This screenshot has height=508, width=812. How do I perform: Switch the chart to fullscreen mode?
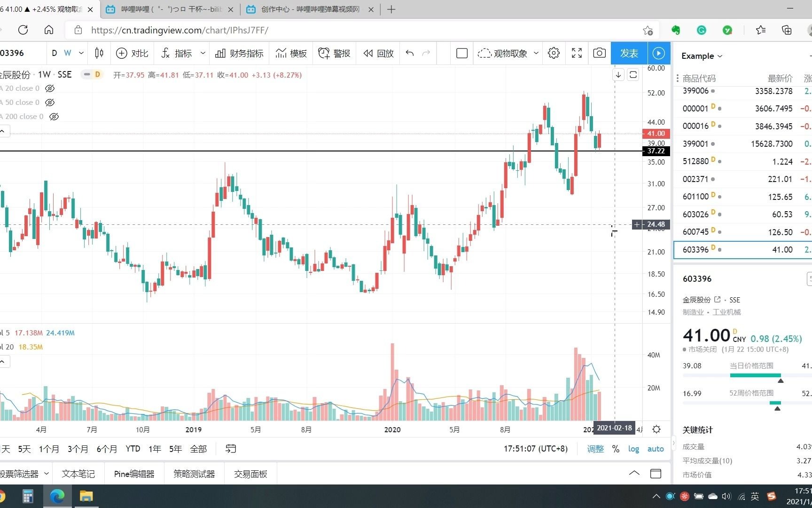pos(577,53)
